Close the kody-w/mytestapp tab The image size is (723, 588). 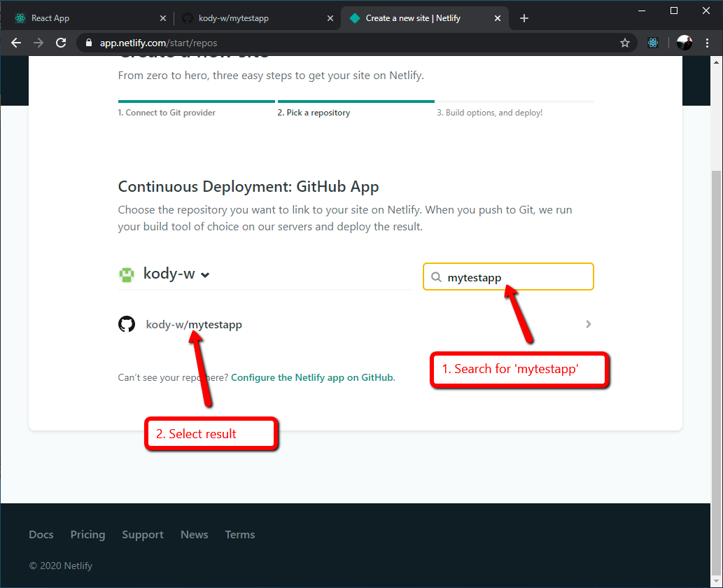330,18
